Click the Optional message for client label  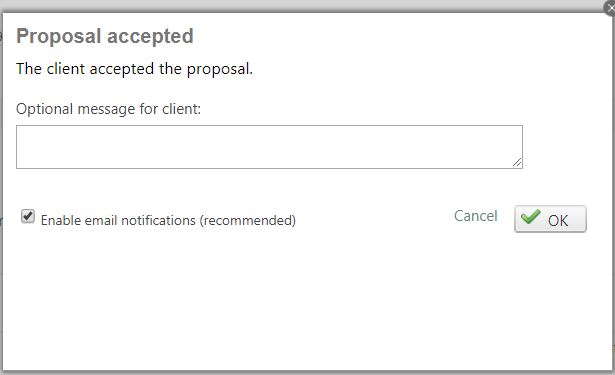pos(108,109)
